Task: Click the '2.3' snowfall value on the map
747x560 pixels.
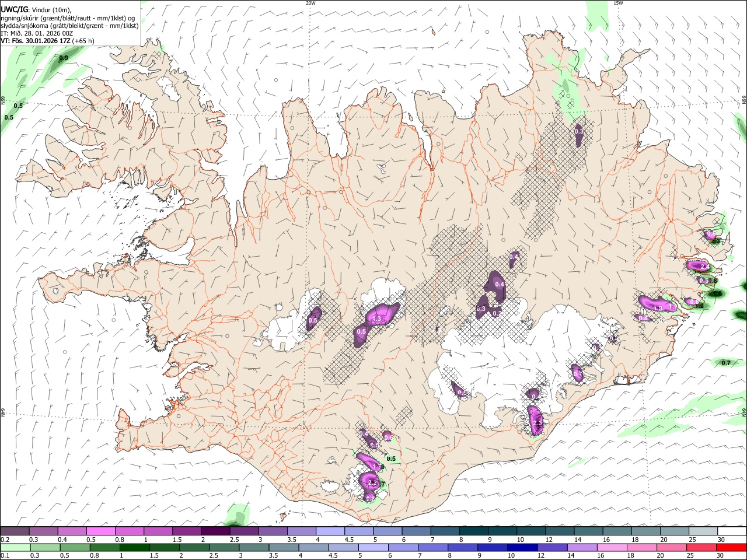Action: point(538,423)
